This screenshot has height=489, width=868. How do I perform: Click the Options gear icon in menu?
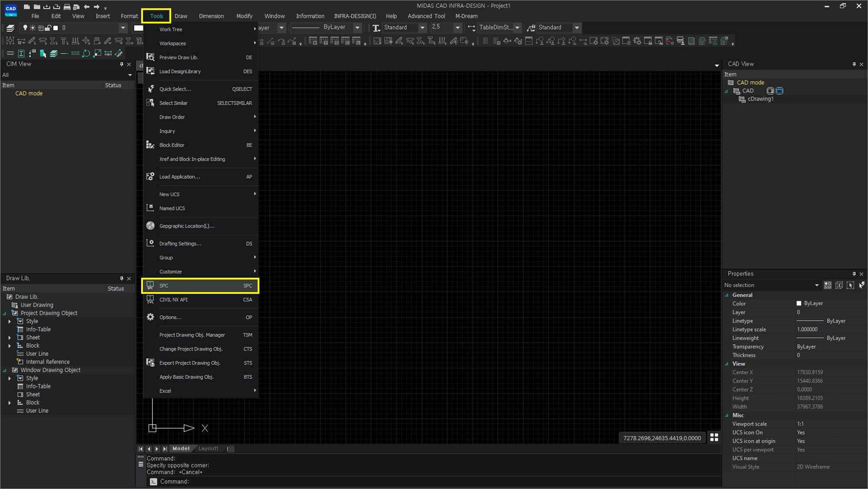[x=150, y=317]
